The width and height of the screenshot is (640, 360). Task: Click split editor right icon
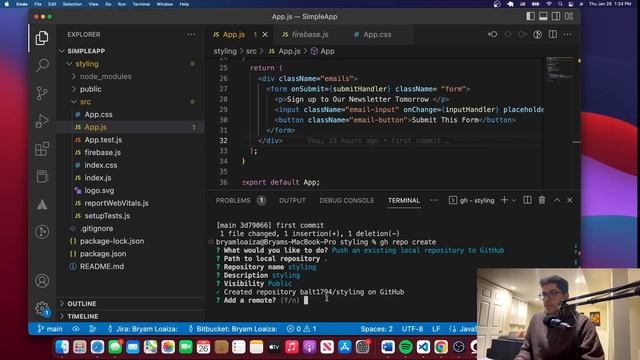[553, 35]
